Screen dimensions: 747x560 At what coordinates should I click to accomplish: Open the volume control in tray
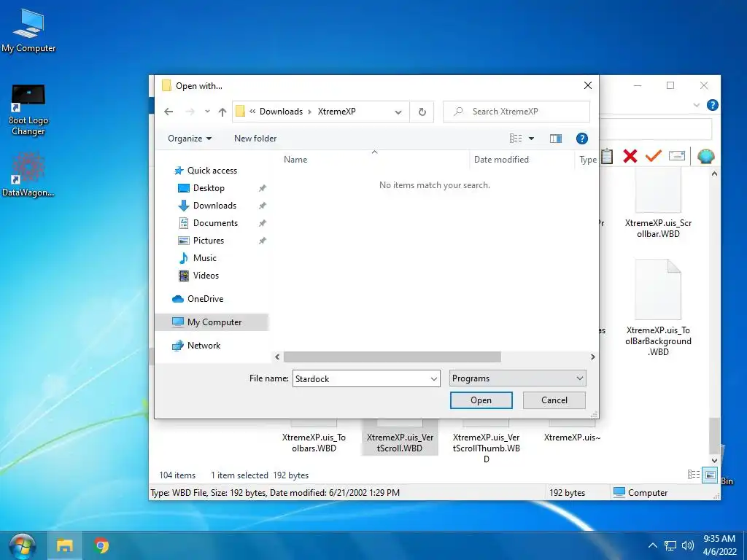point(687,545)
